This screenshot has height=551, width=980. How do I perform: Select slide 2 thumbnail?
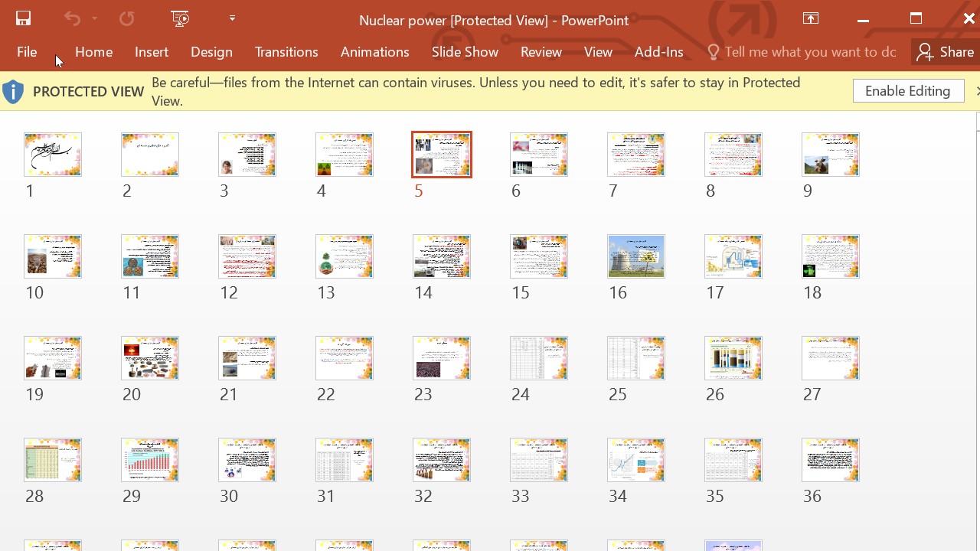[x=150, y=155]
